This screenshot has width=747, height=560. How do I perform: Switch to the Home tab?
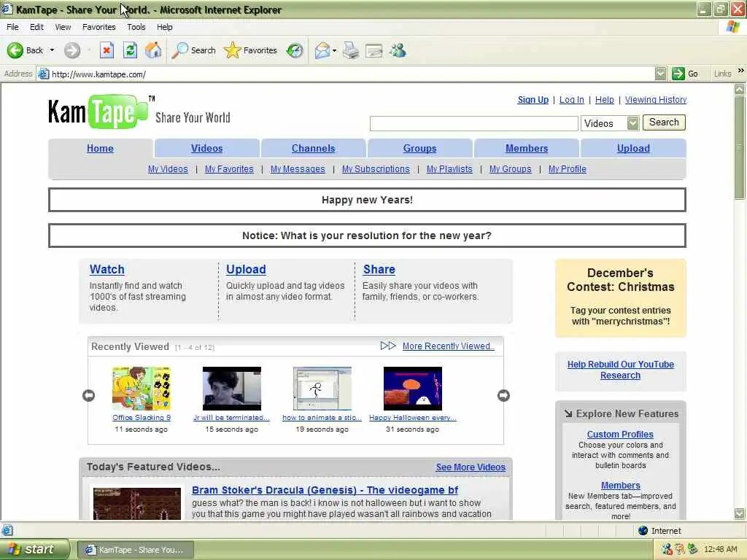click(x=100, y=148)
